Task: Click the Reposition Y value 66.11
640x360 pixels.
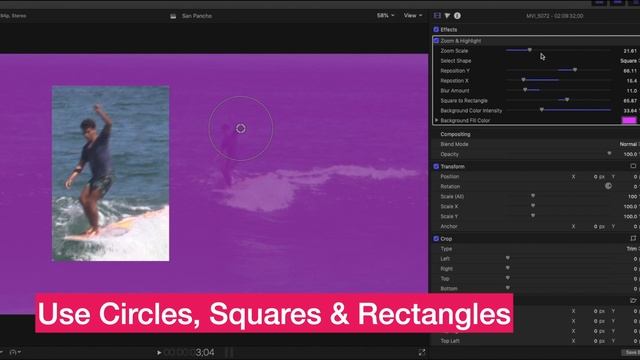Action: 630,71
